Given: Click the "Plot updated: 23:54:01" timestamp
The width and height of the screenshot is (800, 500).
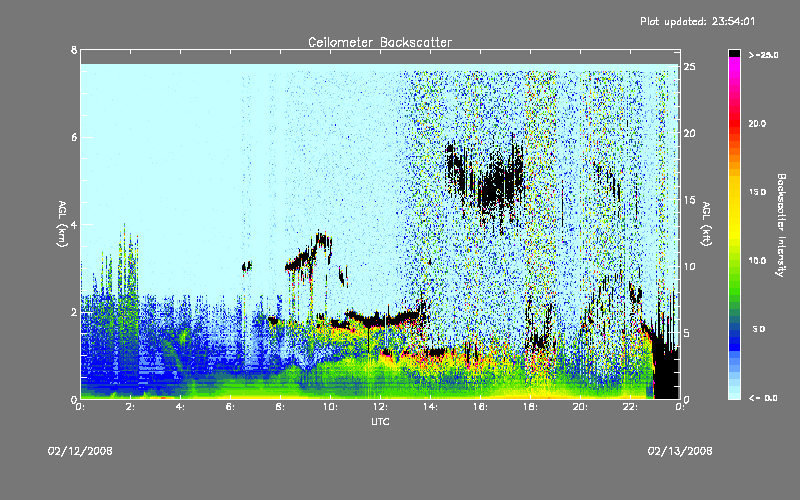Looking at the screenshot, I should click(x=697, y=21).
